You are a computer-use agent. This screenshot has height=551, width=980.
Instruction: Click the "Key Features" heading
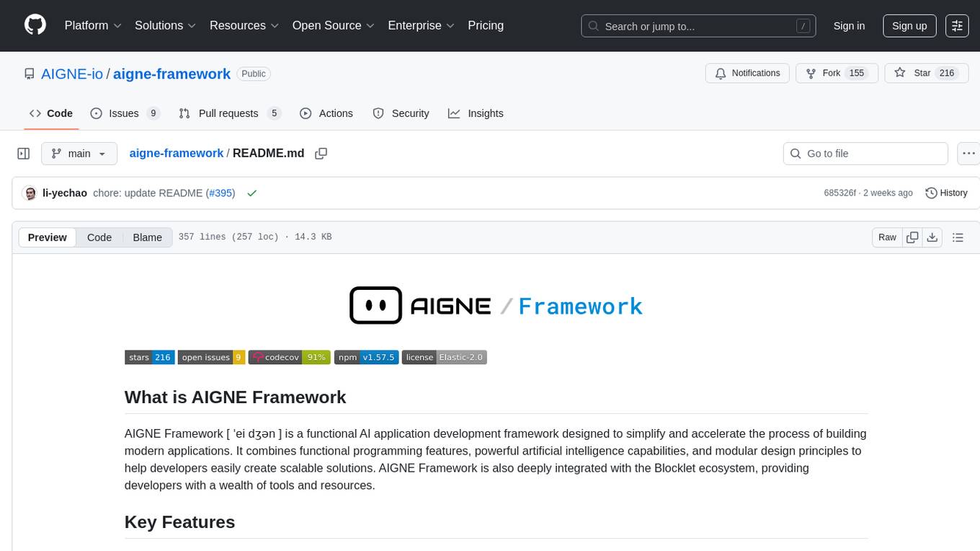pyautogui.click(x=180, y=522)
